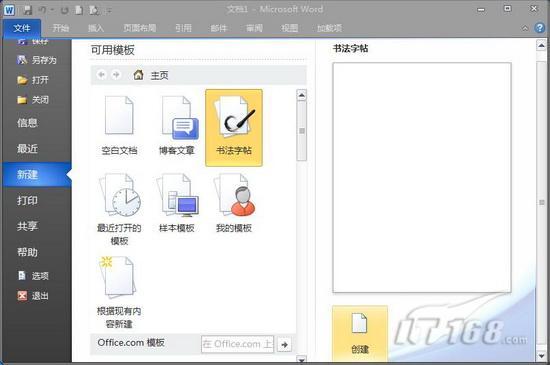Click Undo icon in Quick Access Toolbar
The image size is (550, 365).
coord(43,10)
